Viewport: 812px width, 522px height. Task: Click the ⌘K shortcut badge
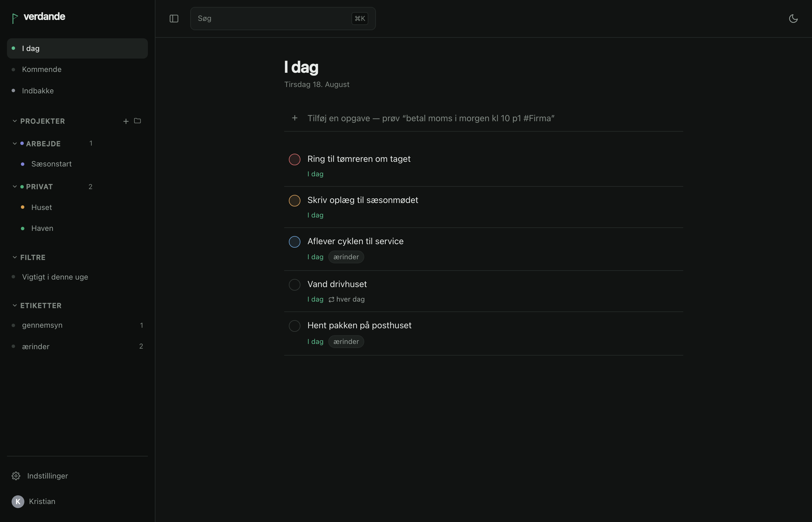360,19
